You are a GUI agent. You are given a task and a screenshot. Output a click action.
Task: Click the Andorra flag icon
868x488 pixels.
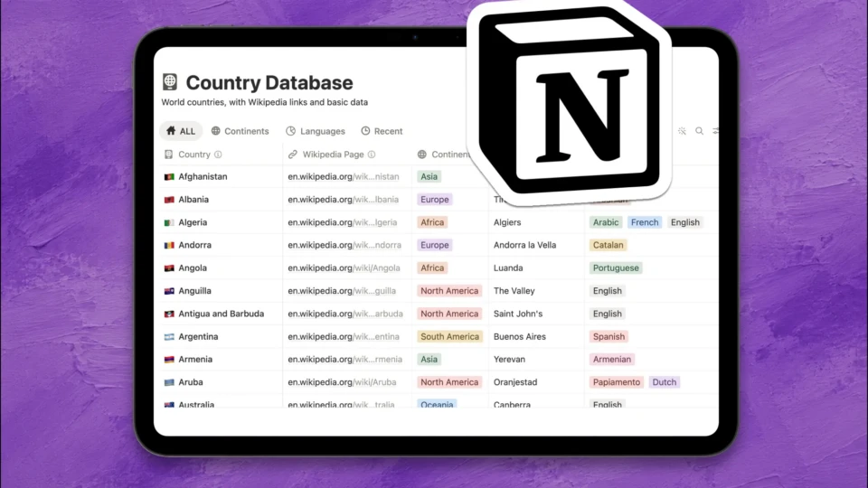pos(169,245)
